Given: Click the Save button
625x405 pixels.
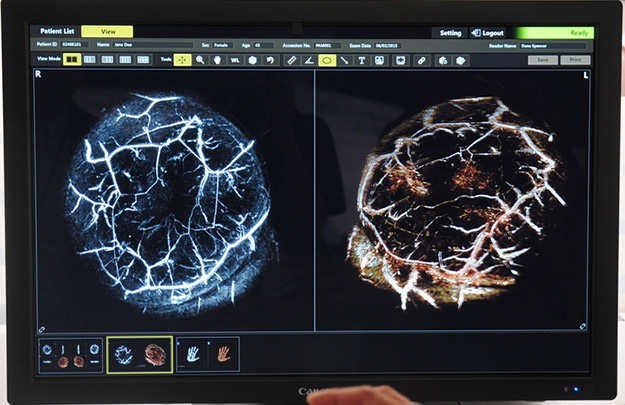Looking at the screenshot, I should click(x=543, y=60).
